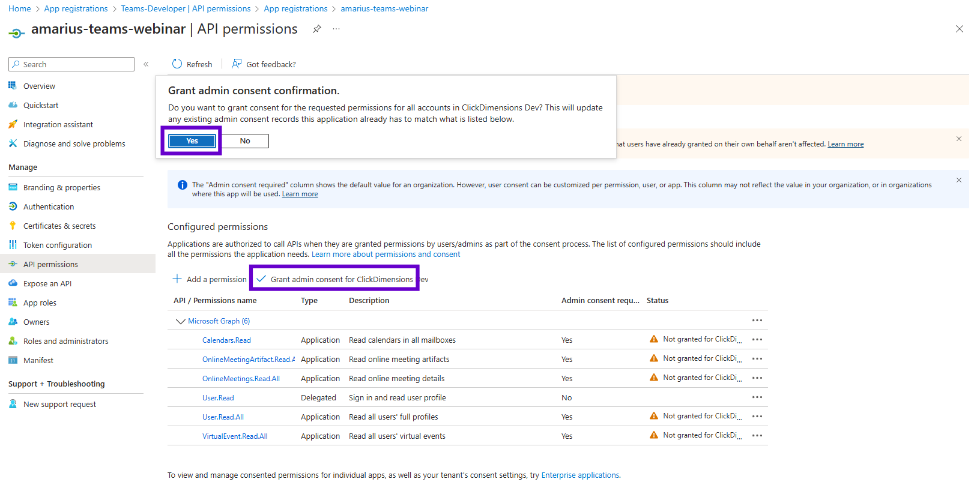Close the API permissions blade
Image resolution: width=980 pixels, height=491 pixels.
[x=960, y=29]
